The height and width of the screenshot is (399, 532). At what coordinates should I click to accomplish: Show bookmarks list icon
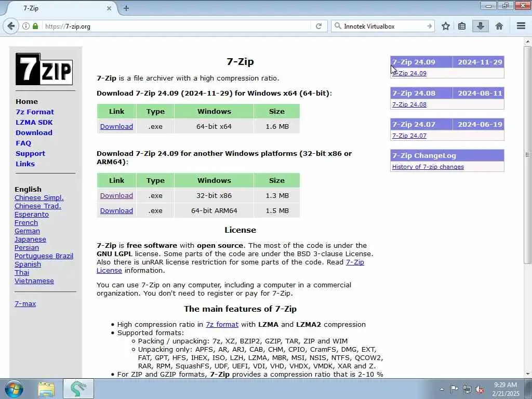coord(462,26)
